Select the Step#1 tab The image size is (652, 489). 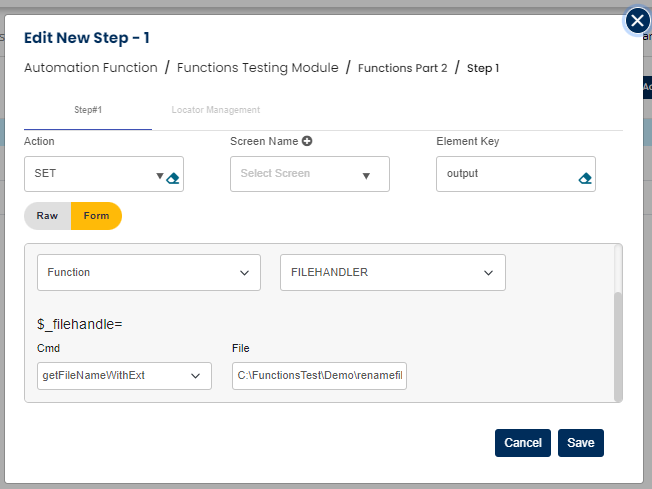click(x=88, y=110)
